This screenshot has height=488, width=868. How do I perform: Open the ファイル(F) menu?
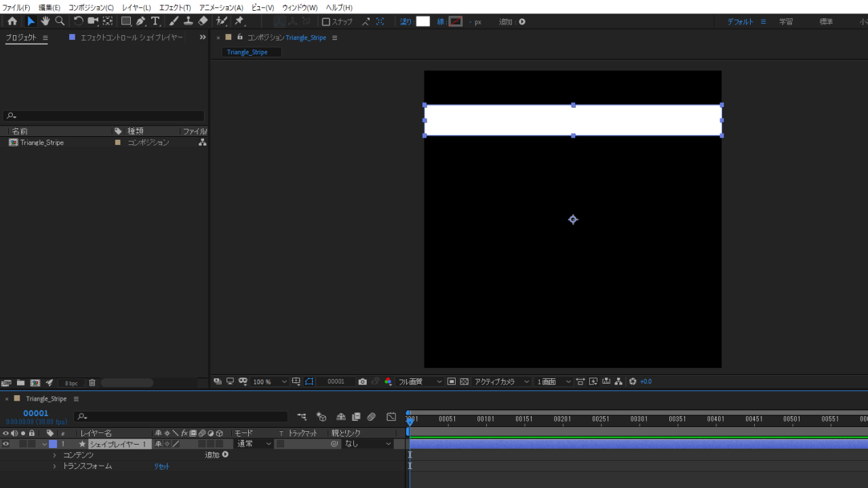(x=16, y=7)
